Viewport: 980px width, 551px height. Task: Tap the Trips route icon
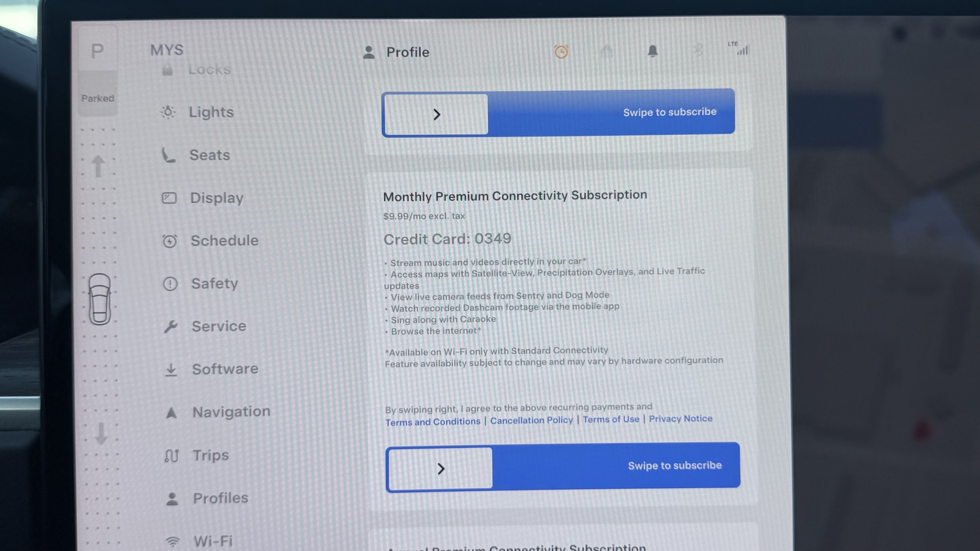tap(171, 456)
